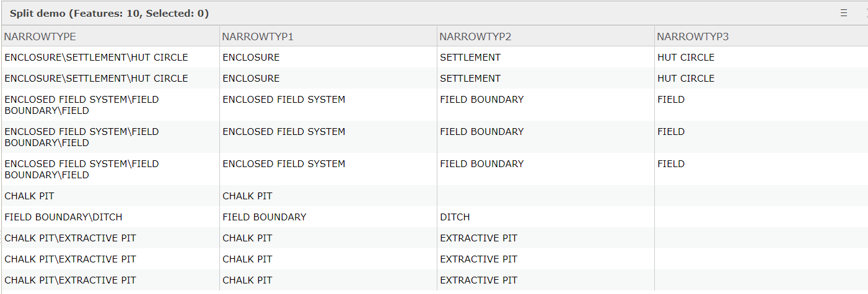The height and width of the screenshot is (294, 868).
Task: Select the row with only CHALK PIT
Action: pos(434,196)
